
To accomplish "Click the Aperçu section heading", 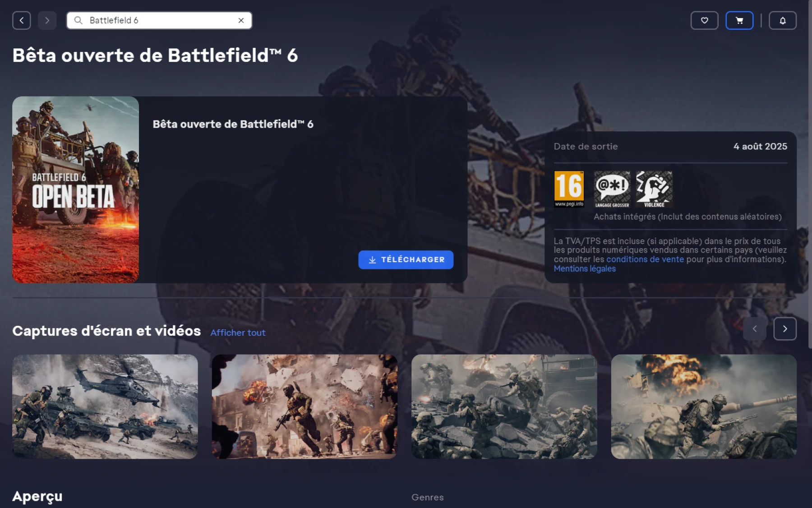I will pyautogui.click(x=37, y=497).
